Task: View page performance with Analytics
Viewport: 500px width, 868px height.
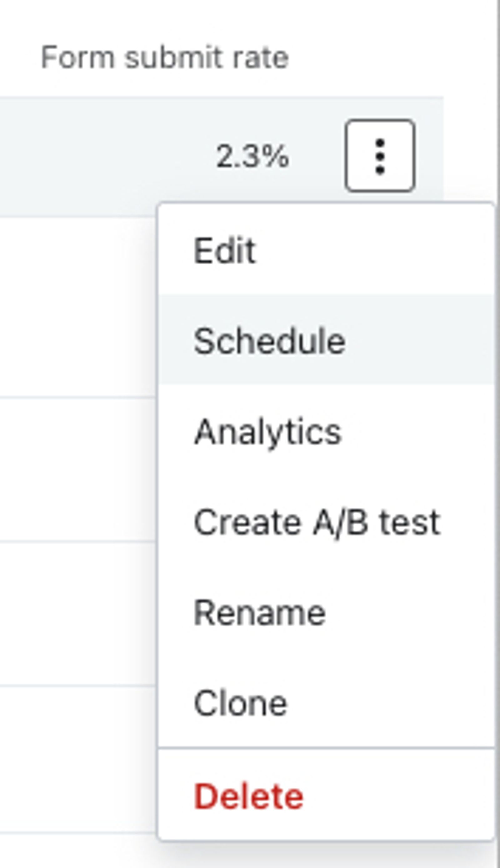Action: click(326, 431)
